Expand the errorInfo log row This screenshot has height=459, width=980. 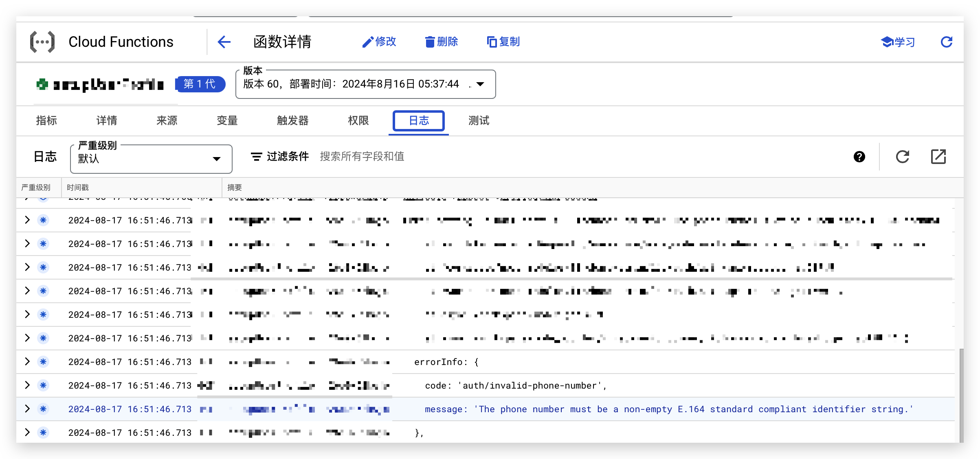coord(27,362)
